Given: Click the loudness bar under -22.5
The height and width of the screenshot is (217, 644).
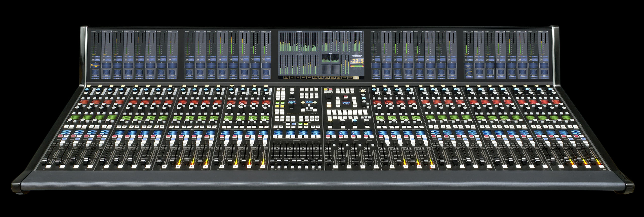Looking at the screenshot, I should pos(357,66).
